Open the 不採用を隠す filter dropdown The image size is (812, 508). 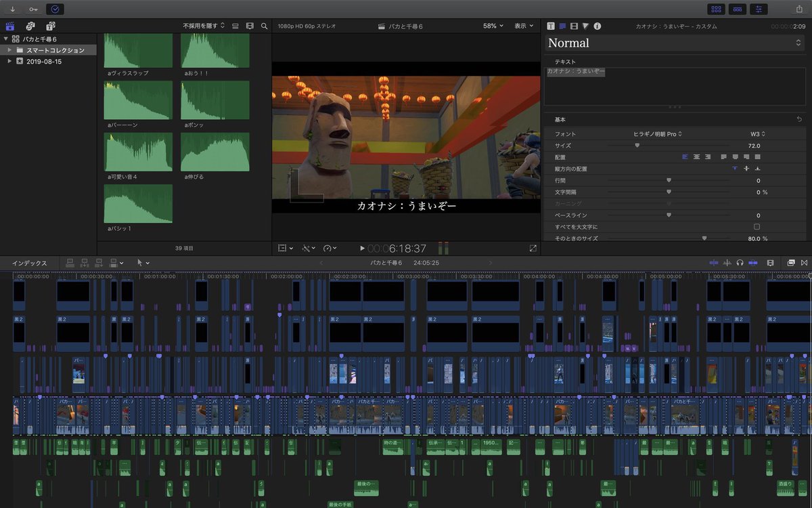coord(204,26)
